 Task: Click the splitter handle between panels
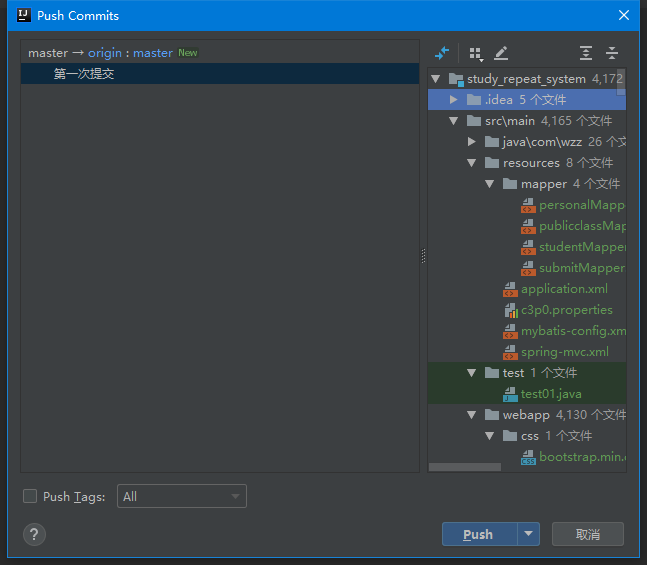click(423, 256)
